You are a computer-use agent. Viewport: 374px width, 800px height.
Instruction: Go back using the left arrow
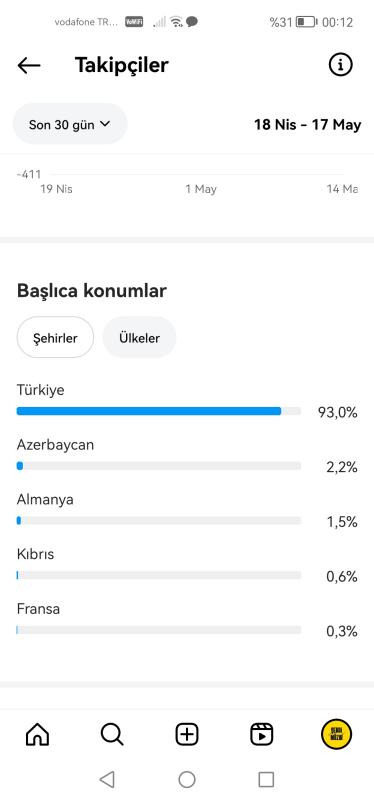click(x=29, y=65)
